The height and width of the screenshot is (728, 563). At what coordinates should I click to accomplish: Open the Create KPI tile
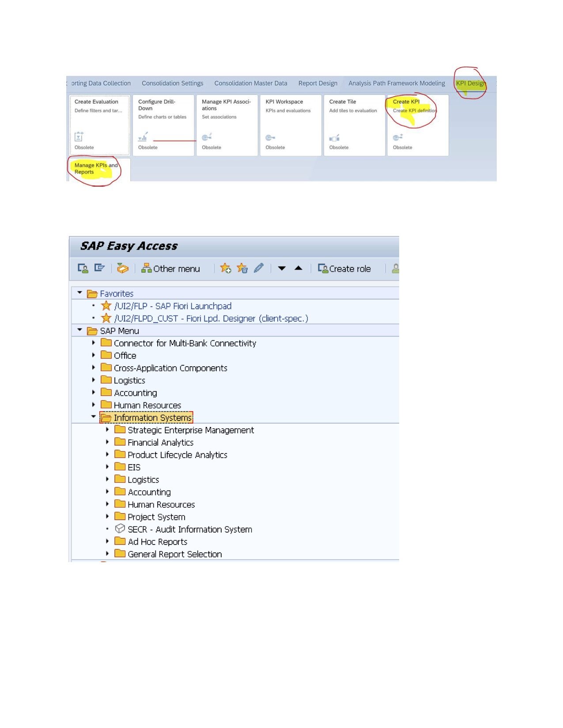[418, 125]
